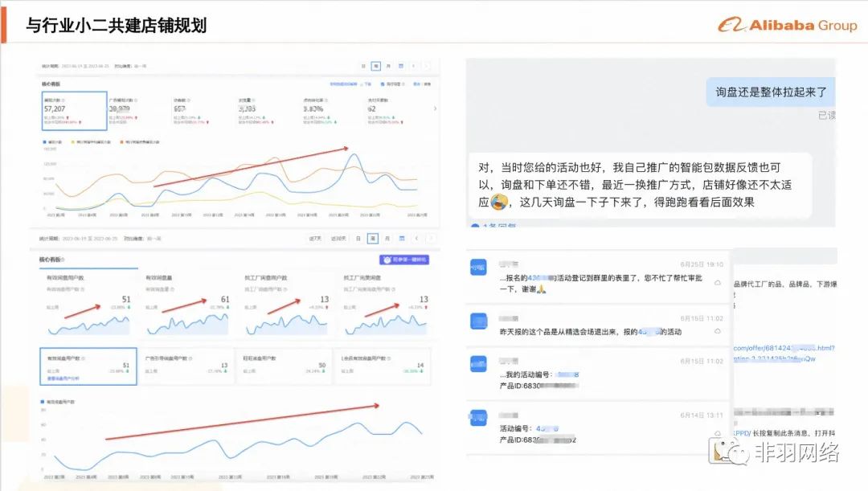Click the calendar icon in lower dashboard toolbar
Screen dimensions: 868x491
401,239
